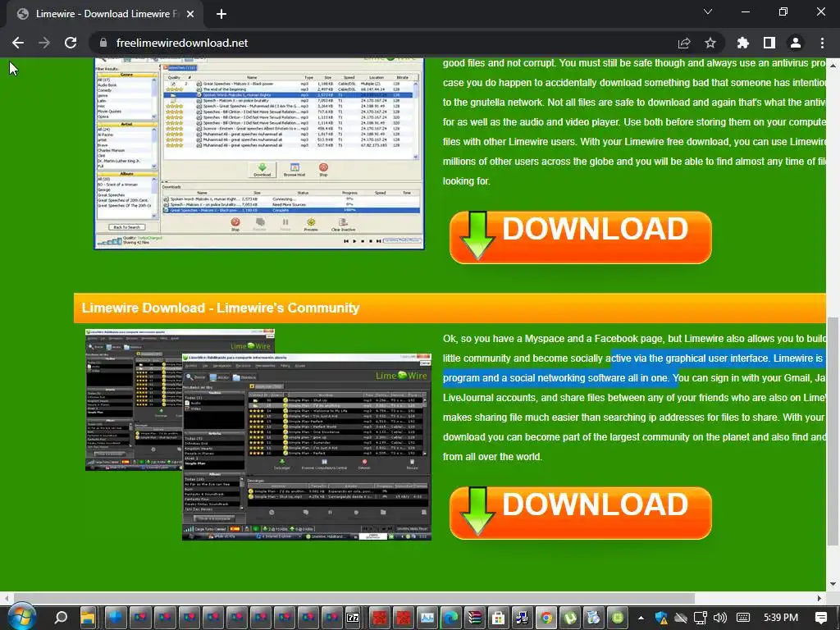Open the first green uTorrent taskbar icon
The height and width of the screenshot is (630, 840).
click(x=570, y=618)
